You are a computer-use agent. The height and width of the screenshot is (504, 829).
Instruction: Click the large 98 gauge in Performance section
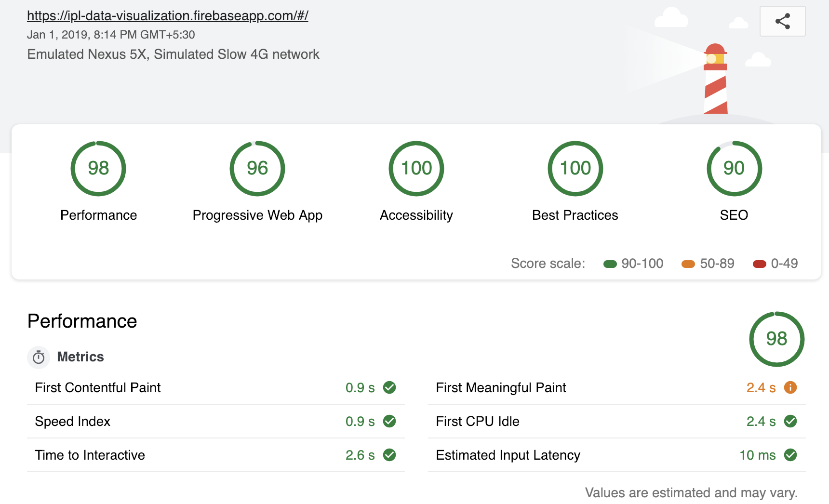(776, 339)
